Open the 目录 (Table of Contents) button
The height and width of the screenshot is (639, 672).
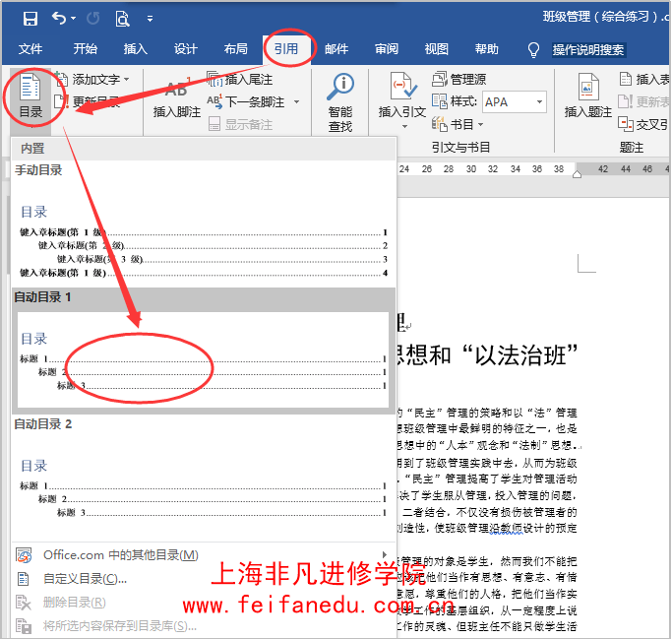[x=31, y=96]
